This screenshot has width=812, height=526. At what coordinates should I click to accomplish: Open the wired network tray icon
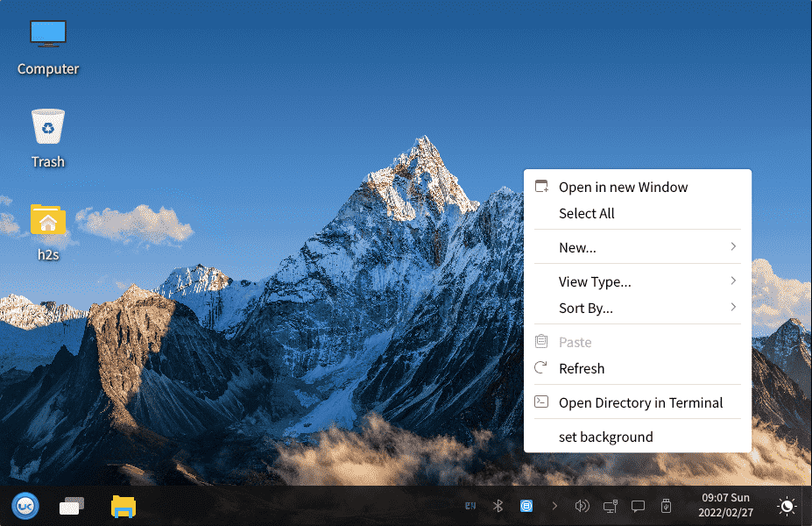coord(610,506)
